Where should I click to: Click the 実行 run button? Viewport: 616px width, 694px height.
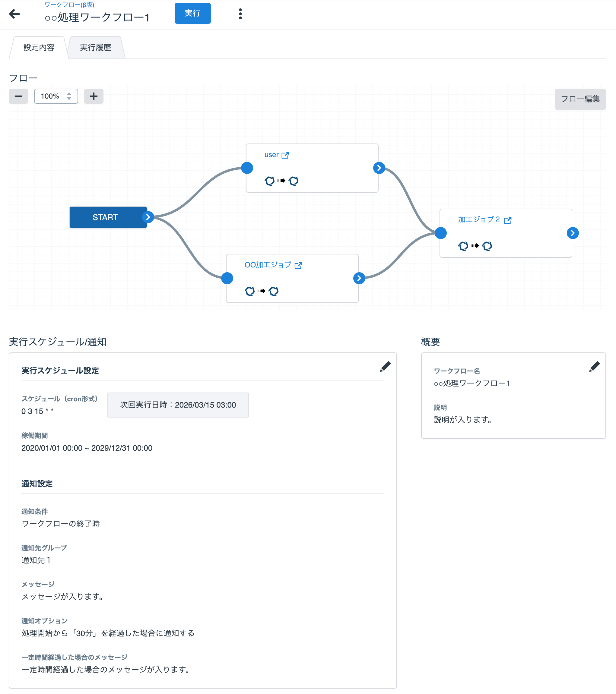[x=192, y=13]
